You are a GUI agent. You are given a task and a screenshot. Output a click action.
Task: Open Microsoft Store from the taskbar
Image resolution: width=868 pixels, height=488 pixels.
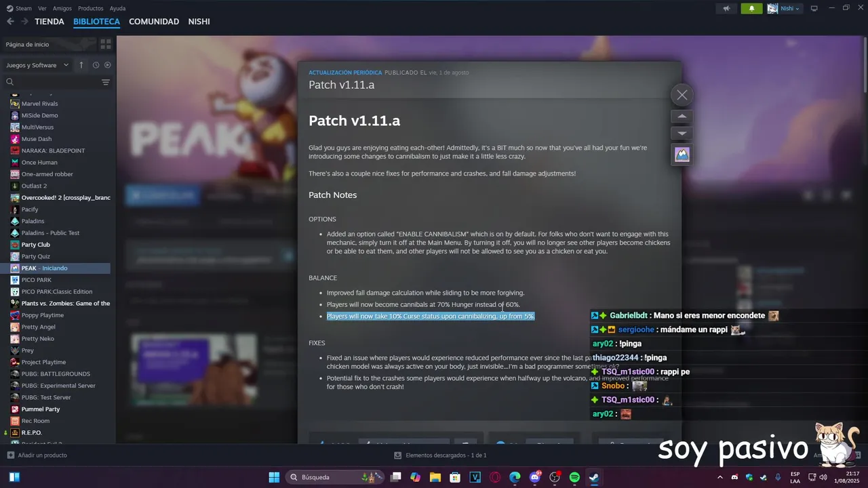click(455, 477)
